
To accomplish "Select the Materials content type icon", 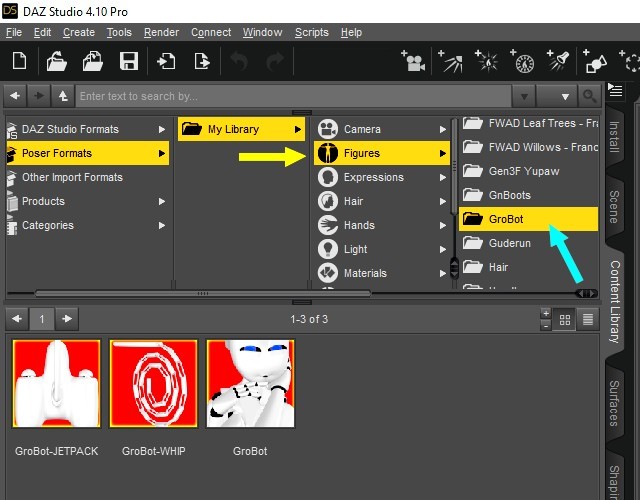I will coord(328,273).
